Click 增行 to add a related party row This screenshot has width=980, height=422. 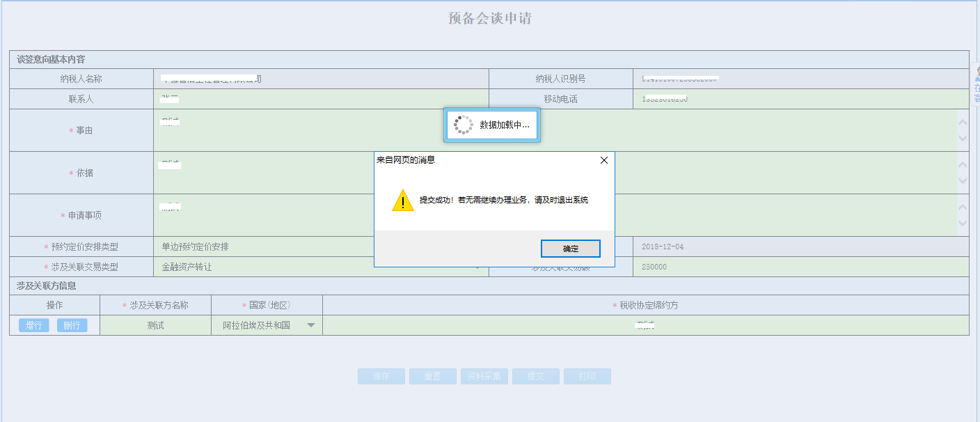(33, 325)
